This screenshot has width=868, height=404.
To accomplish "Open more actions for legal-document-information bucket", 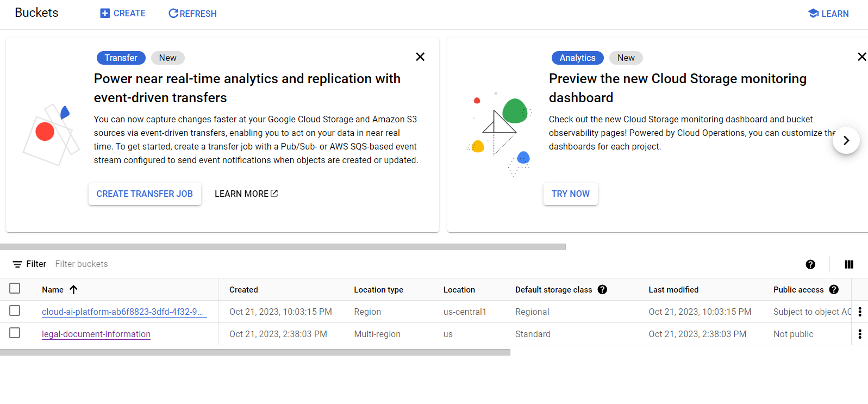I will pyautogui.click(x=860, y=334).
